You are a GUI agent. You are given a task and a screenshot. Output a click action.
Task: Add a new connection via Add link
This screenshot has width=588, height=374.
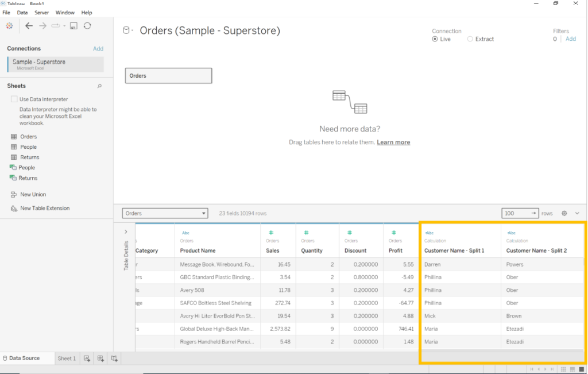pyautogui.click(x=98, y=48)
